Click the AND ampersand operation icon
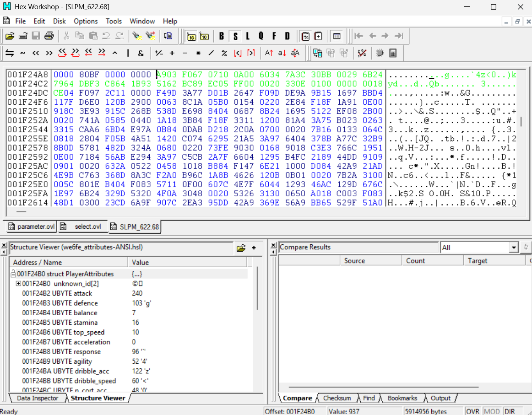The image size is (532, 415). click(x=141, y=53)
